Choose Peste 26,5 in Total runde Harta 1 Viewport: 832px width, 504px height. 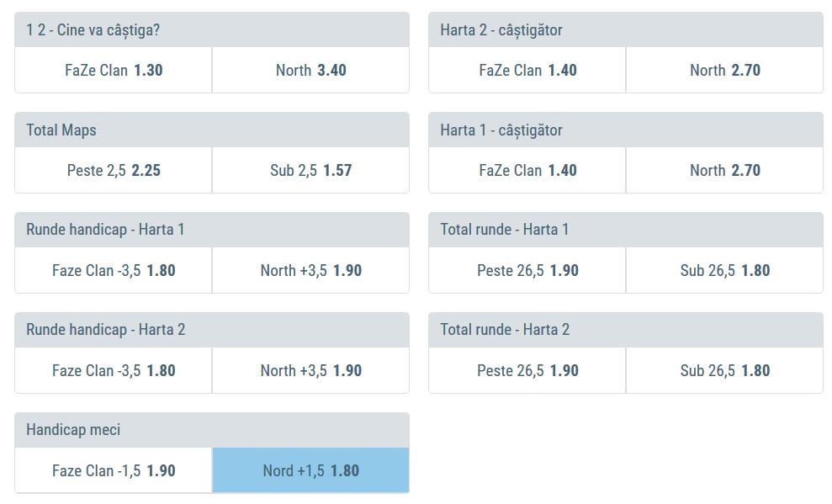[x=527, y=271]
